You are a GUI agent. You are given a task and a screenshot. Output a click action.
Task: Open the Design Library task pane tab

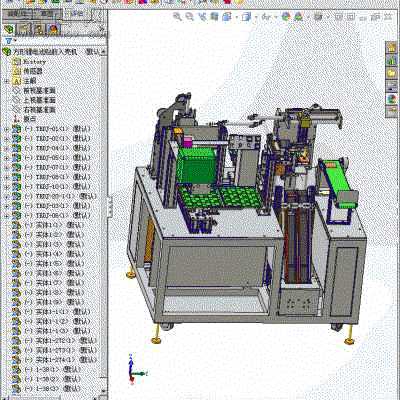coord(392,60)
